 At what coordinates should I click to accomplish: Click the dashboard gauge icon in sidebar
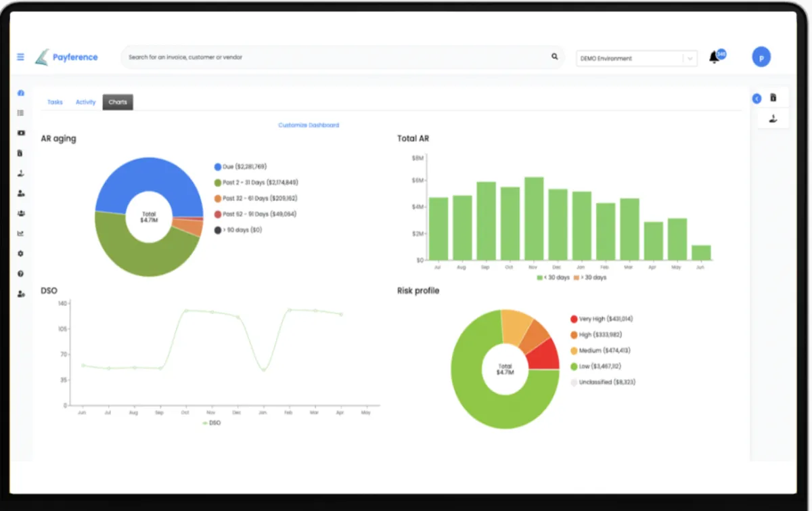(x=21, y=93)
